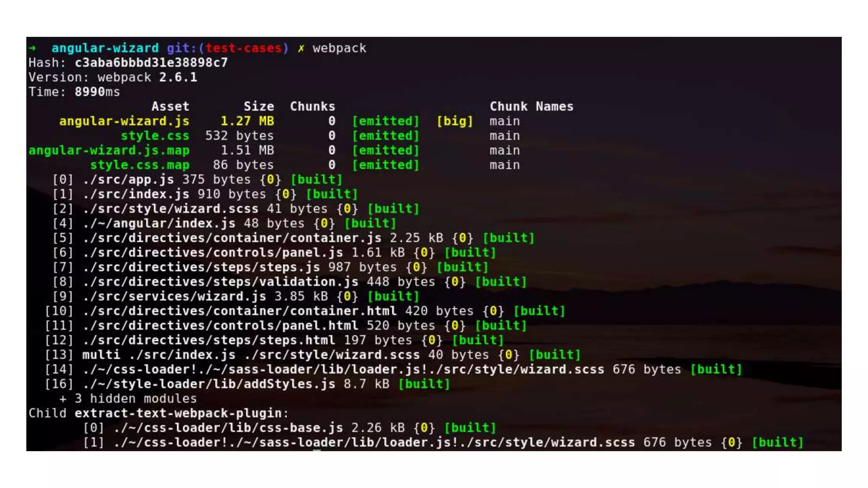Click the style-loader/lib/addStyles.js path
This screenshot has height=488, width=868.
[x=209, y=384]
